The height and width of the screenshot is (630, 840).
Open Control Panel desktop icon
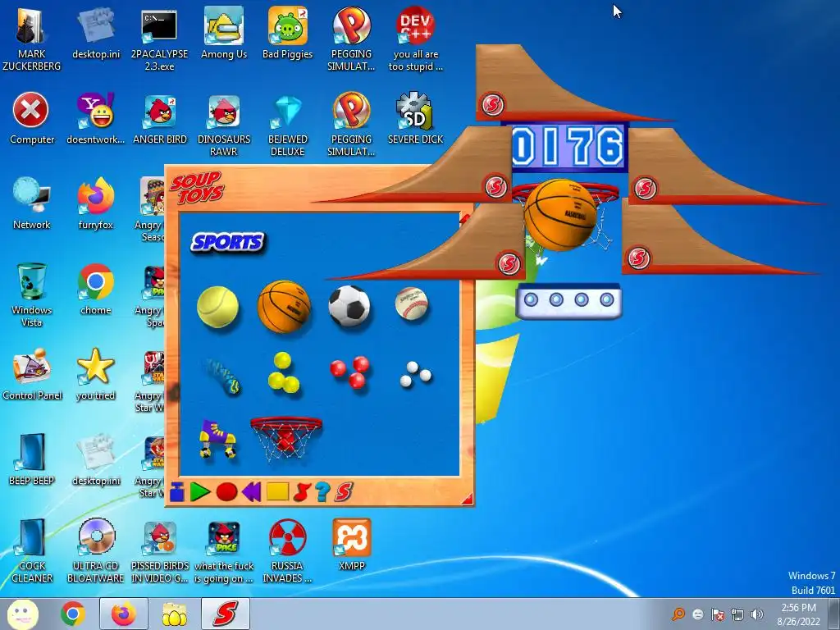[31, 374]
